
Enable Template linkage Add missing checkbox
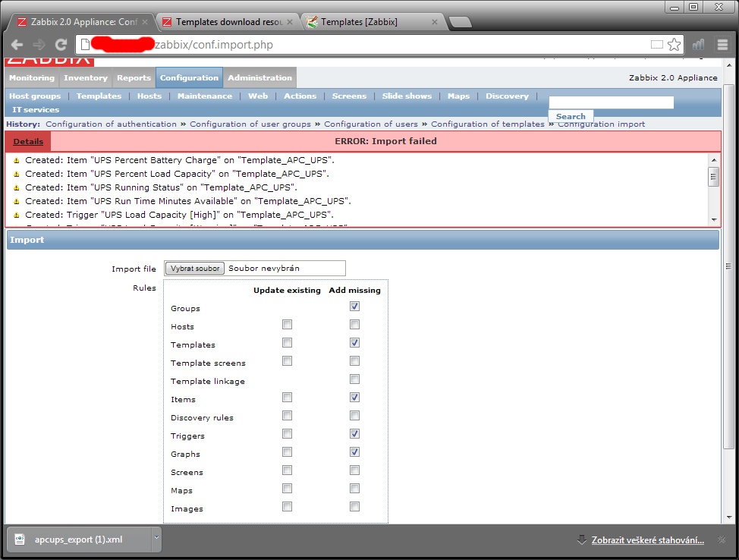click(x=354, y=379)
